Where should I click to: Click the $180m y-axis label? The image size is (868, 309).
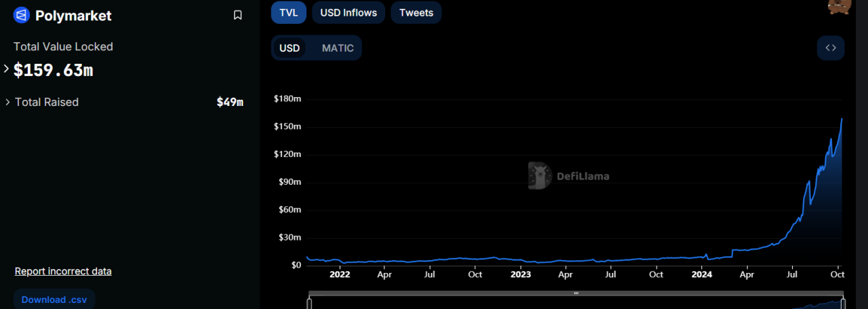pos(288,99)
